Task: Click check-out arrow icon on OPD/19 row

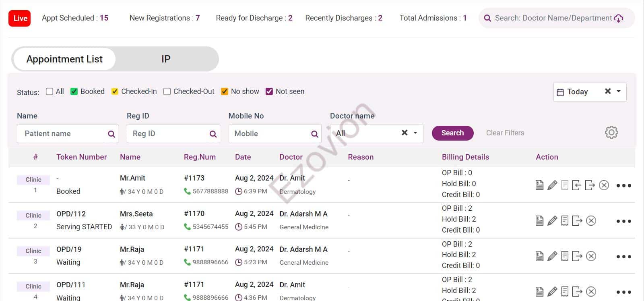Action: [x=577, y=256]
